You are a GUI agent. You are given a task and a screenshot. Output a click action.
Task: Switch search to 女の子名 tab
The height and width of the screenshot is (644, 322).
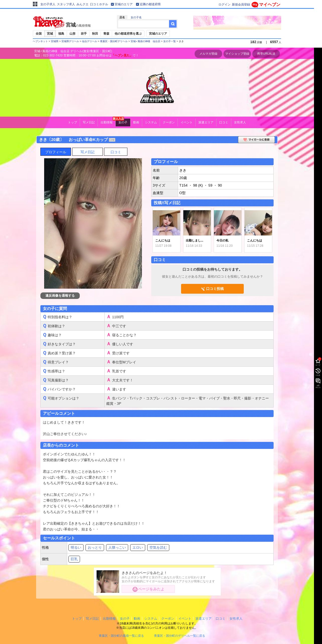click(136, 17)
